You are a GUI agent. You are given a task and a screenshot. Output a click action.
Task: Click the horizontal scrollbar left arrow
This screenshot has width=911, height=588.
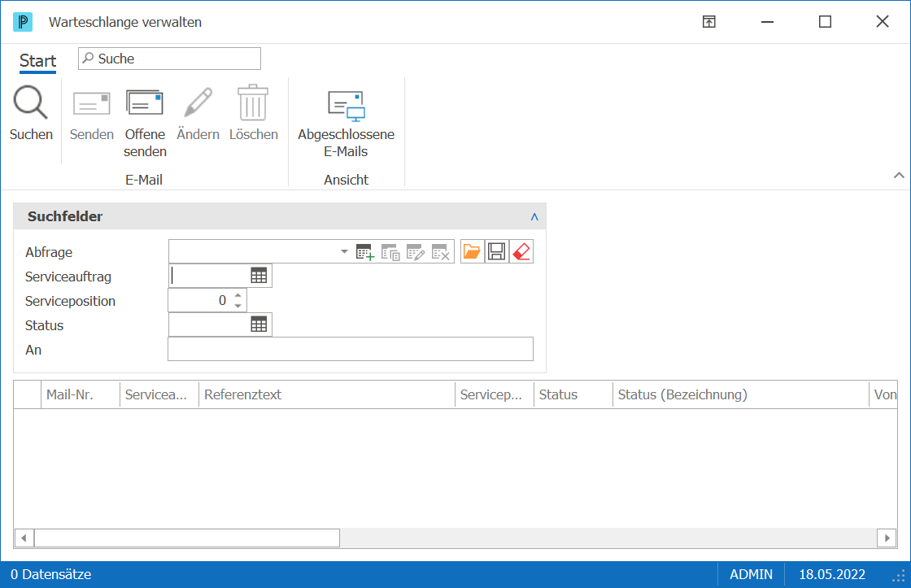click(x=24, y=538)
